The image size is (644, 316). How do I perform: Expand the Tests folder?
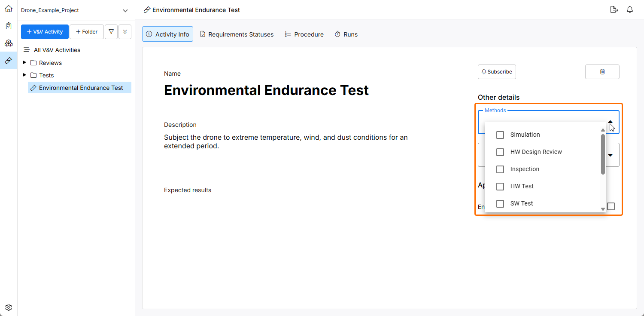point(25,75)
